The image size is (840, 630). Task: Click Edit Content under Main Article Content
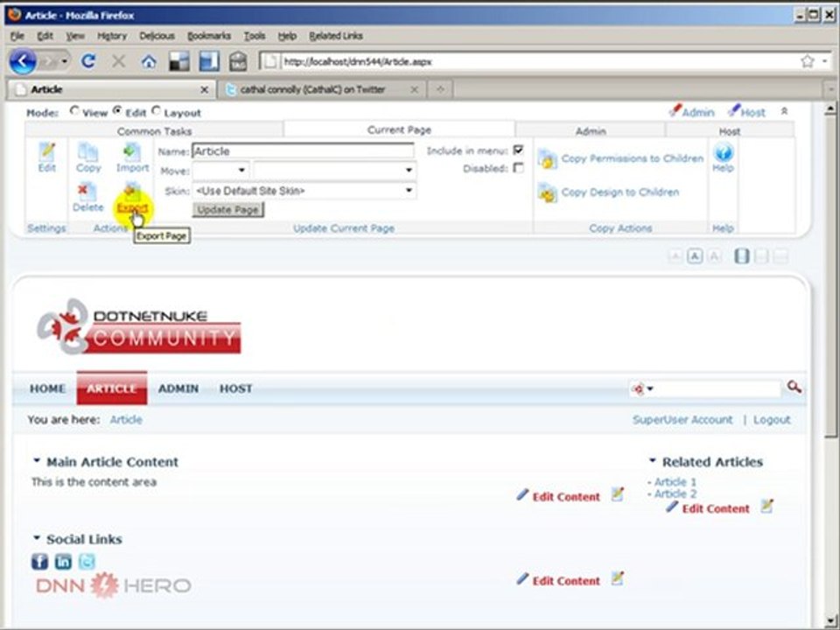point(566,497)
